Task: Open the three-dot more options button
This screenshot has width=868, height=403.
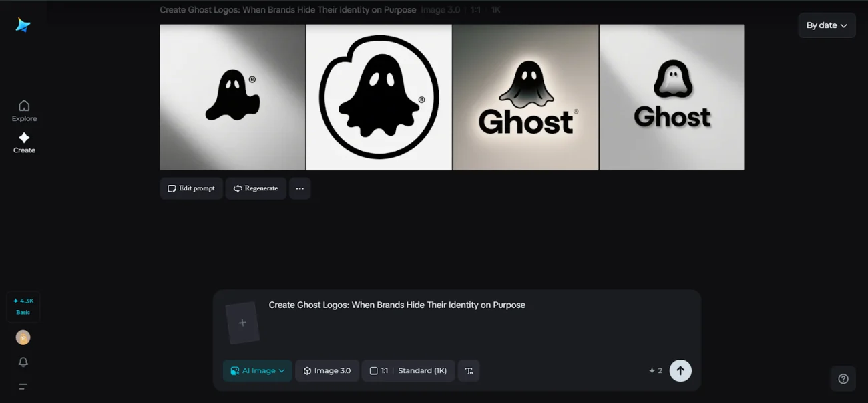Action: (x=300, y=188)
